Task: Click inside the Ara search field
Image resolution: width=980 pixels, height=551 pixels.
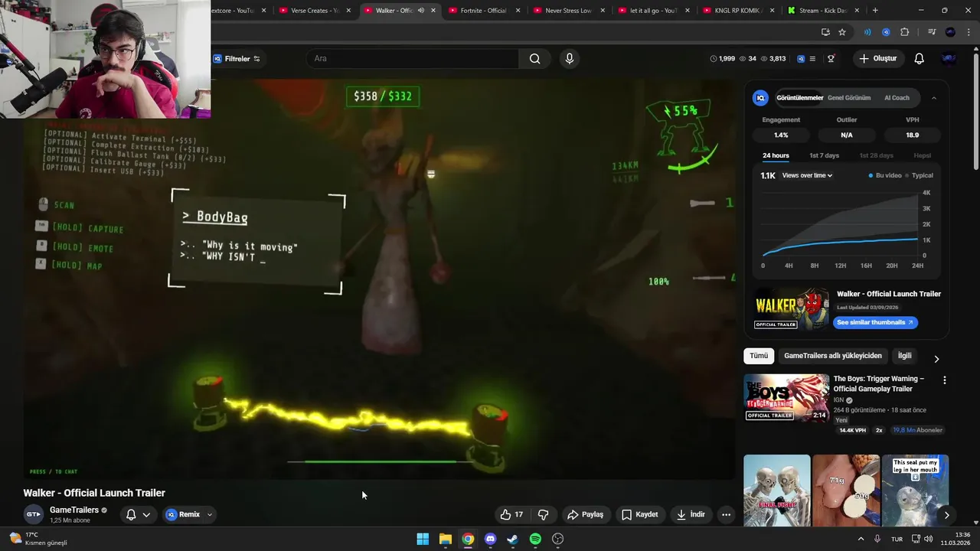Action: (x=413, y=58)
